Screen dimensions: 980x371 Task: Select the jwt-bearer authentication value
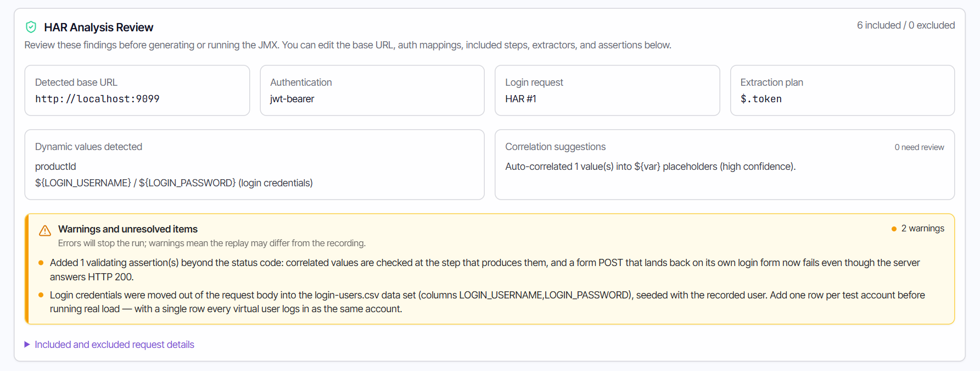pos(292,99)
